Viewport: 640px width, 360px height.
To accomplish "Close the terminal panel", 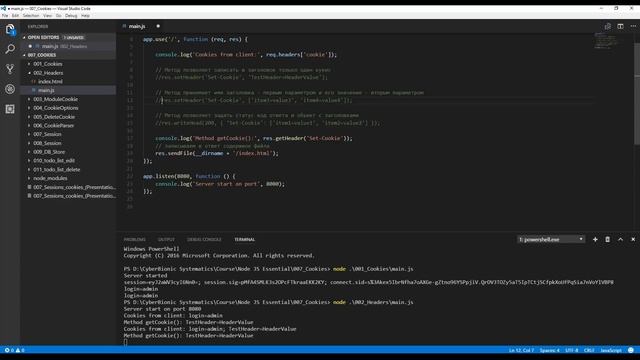I will [633, 240].
